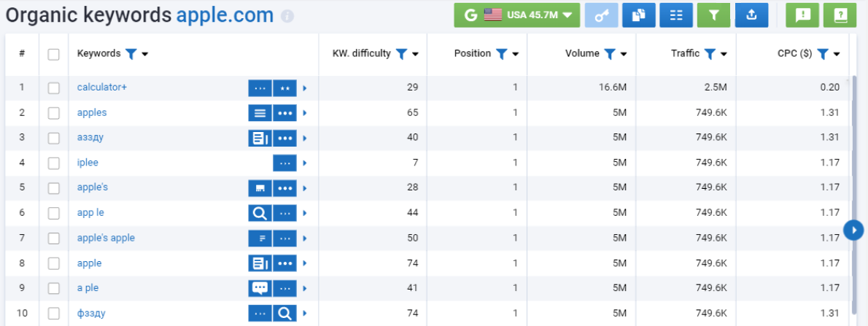This screenshot has height=326, width=868.
Task: Click the 16.6M volume cell
Action: pos(613,88)
